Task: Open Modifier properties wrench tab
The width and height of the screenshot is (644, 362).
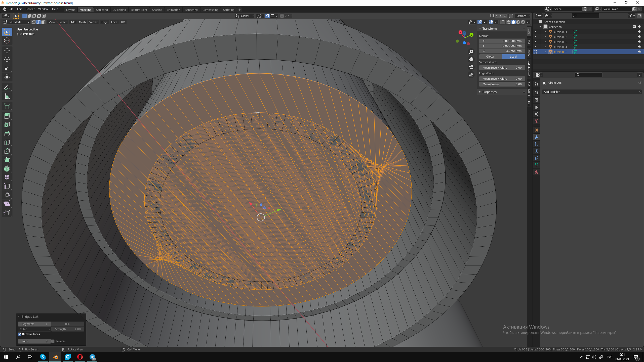Action: pos(537,137)
